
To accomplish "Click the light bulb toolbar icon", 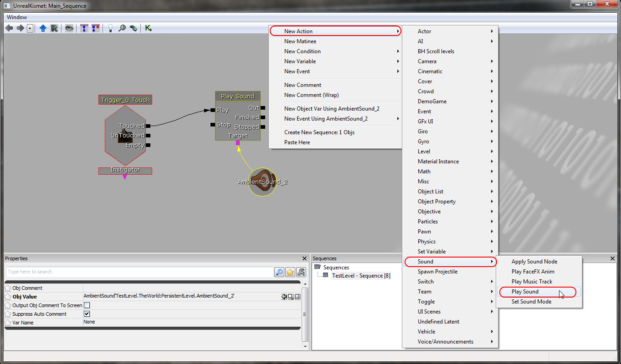I will (110, 28).
